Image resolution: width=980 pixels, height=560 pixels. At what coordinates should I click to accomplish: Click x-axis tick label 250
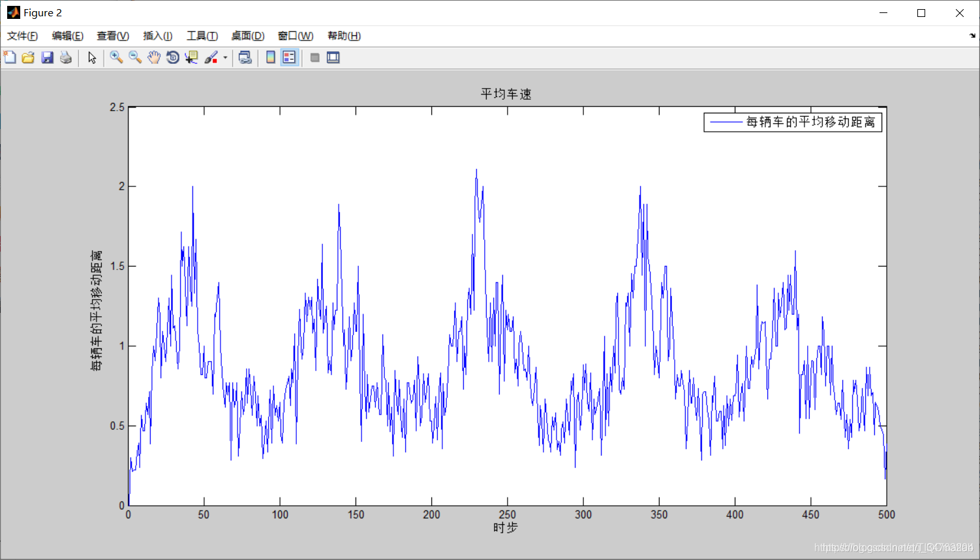coord(508,514)
